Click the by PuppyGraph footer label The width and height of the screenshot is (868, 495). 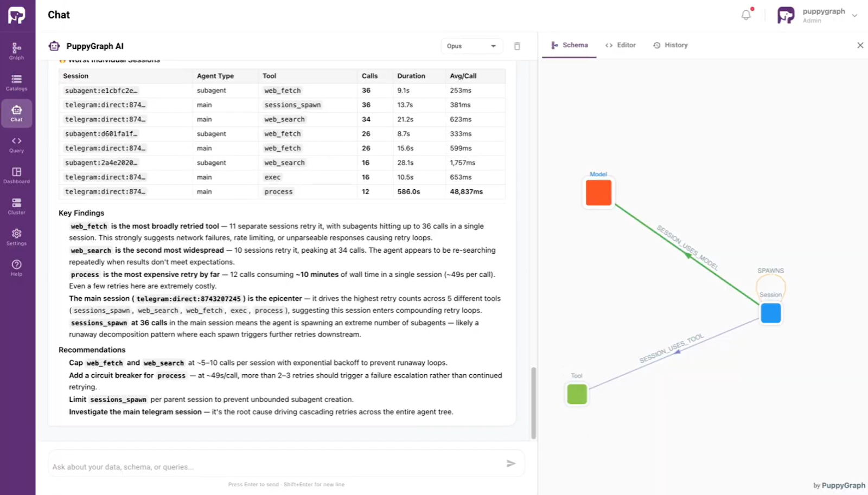click(839, 486)
